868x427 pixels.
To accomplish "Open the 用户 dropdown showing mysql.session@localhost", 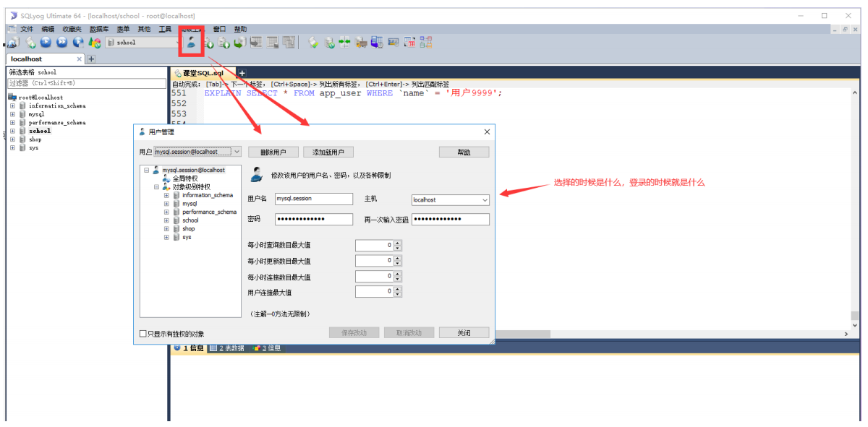I will [x=197, y=152].
